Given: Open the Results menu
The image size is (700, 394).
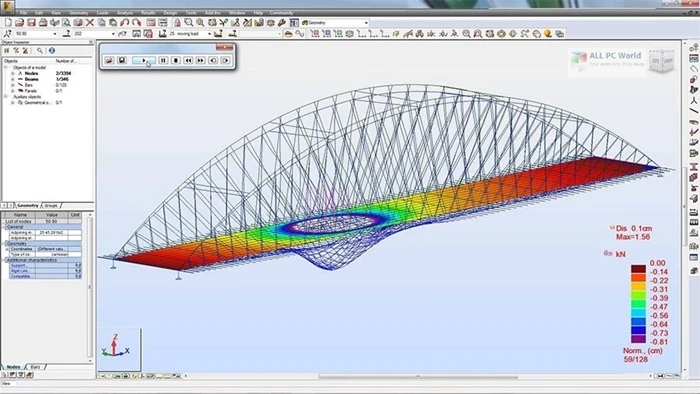Looking at the screenshot, I should [148, 13].
